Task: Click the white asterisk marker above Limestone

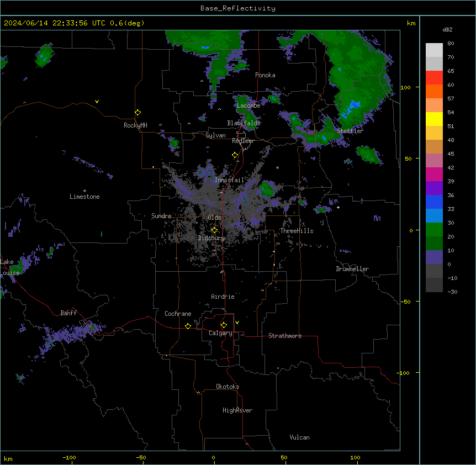Action: pos(84,191)
